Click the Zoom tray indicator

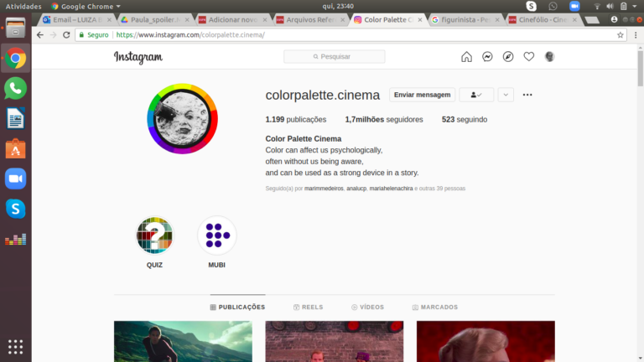coord(574,6)
